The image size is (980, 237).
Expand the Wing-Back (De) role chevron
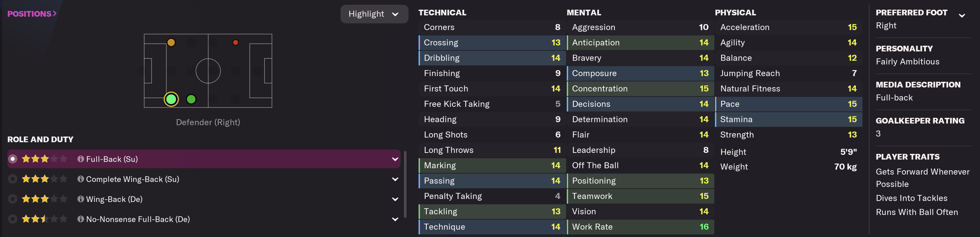pyautogui.click(x=395, y=199)
